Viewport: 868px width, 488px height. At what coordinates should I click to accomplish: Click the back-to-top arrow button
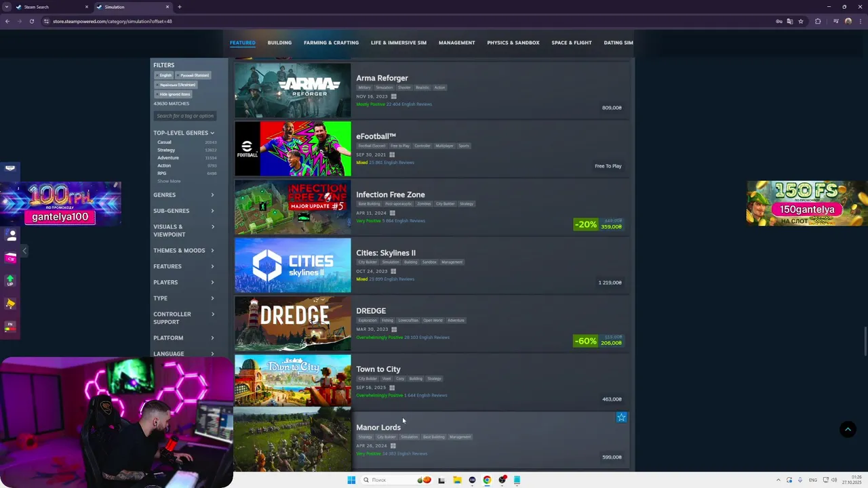coord(848,429)
